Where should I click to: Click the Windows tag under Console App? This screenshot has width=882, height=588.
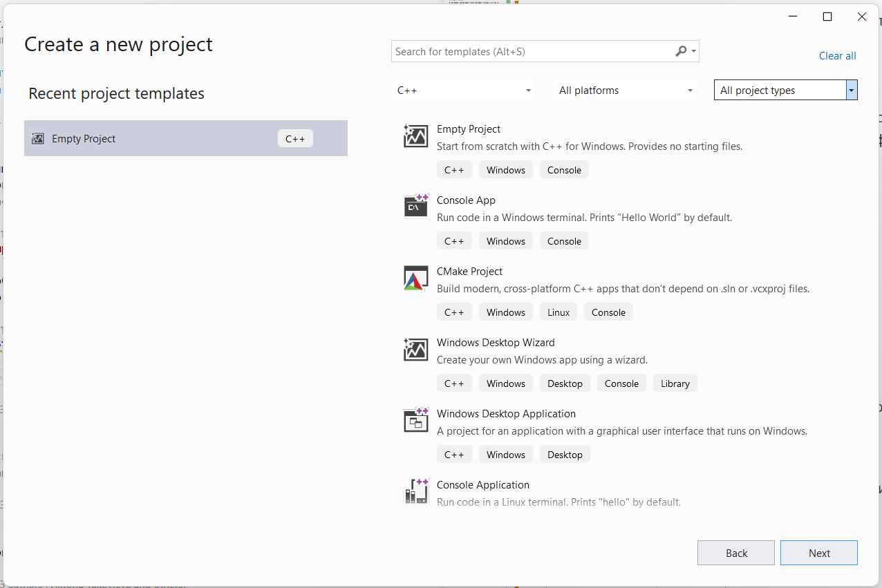[505, 240]
